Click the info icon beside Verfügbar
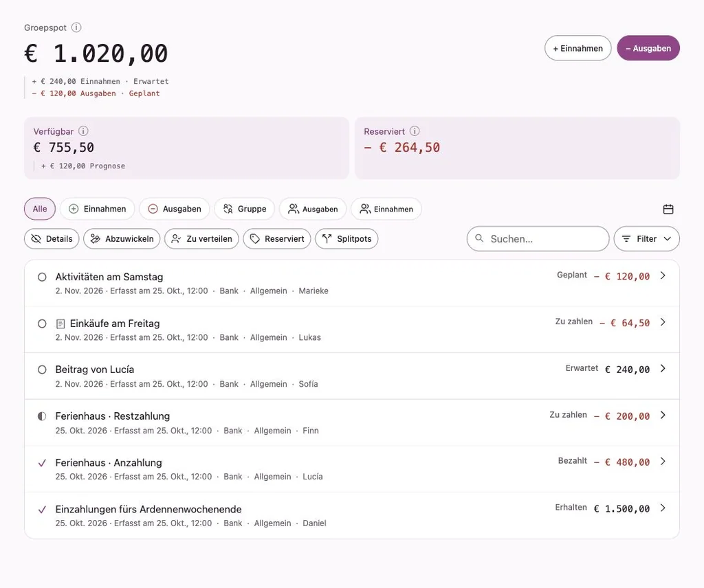Screen dimensions: 704x588 pos(83,131)
